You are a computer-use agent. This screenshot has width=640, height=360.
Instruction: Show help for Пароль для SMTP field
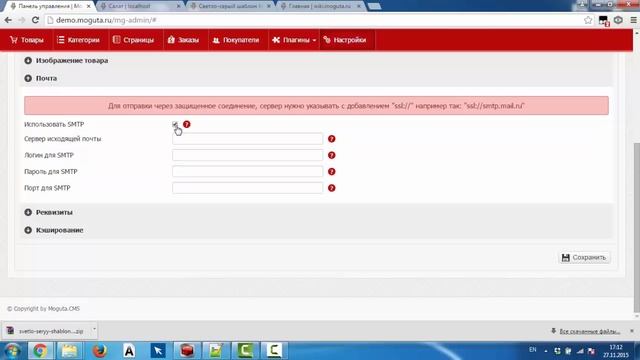click(x=331, y=171)
